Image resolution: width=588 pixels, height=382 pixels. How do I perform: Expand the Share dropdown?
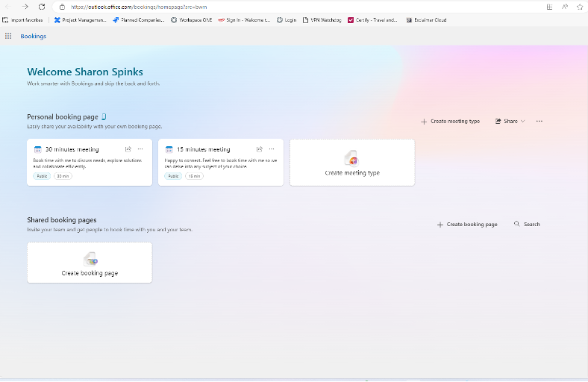click(510, 121)
